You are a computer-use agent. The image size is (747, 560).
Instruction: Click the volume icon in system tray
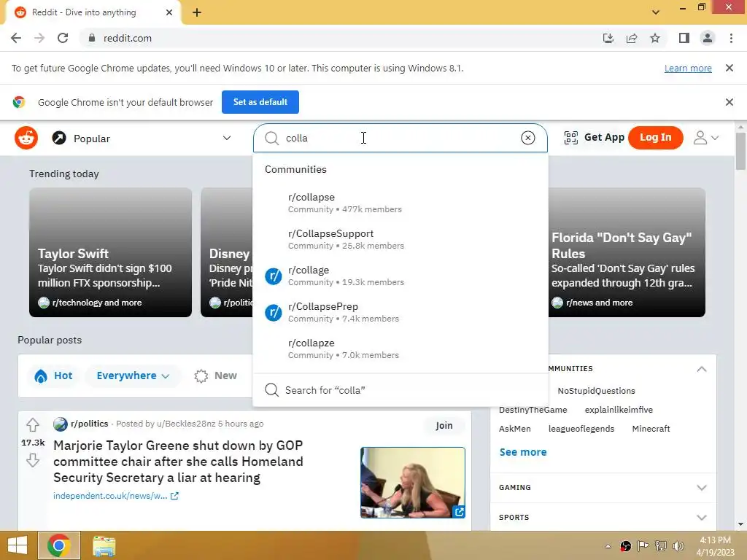[x=678, y=545]
